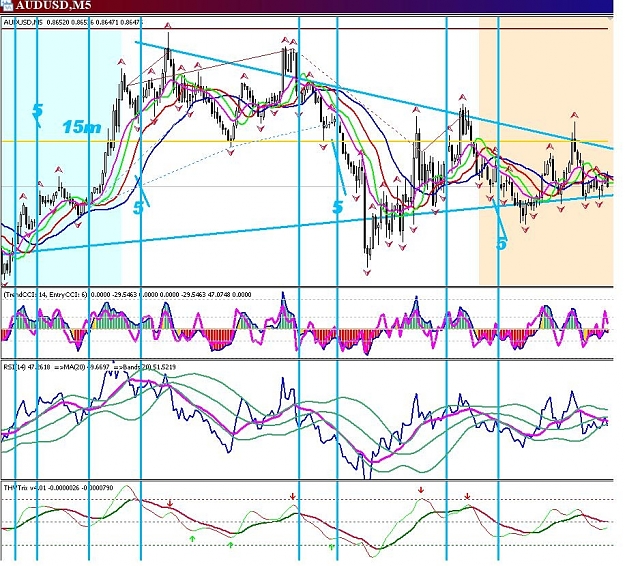Click fractal arrow above the highest candle wick
Screen dimensions: 625x566
tap(168, 26)
